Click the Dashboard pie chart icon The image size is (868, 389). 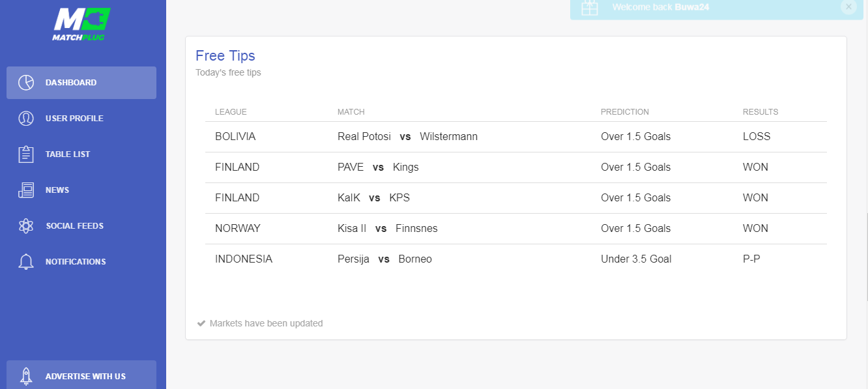click(26, 83)
